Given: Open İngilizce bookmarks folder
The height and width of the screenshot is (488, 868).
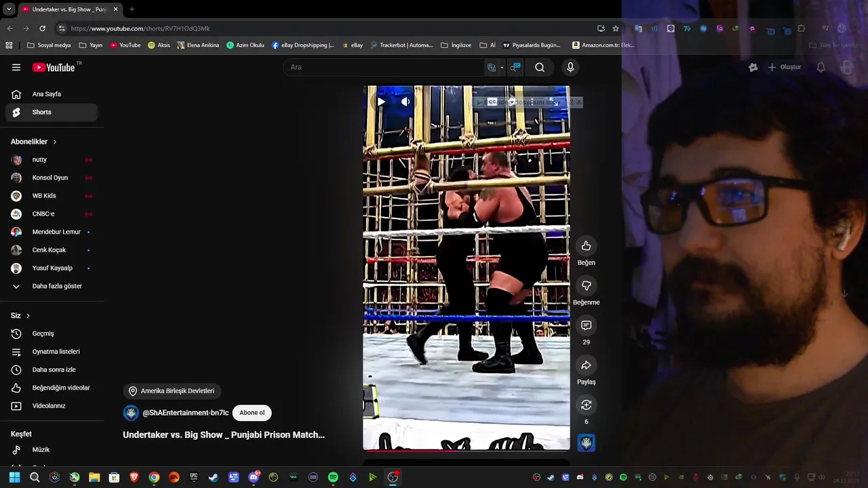Looking at the screenshot, I should tap(456, 45).
